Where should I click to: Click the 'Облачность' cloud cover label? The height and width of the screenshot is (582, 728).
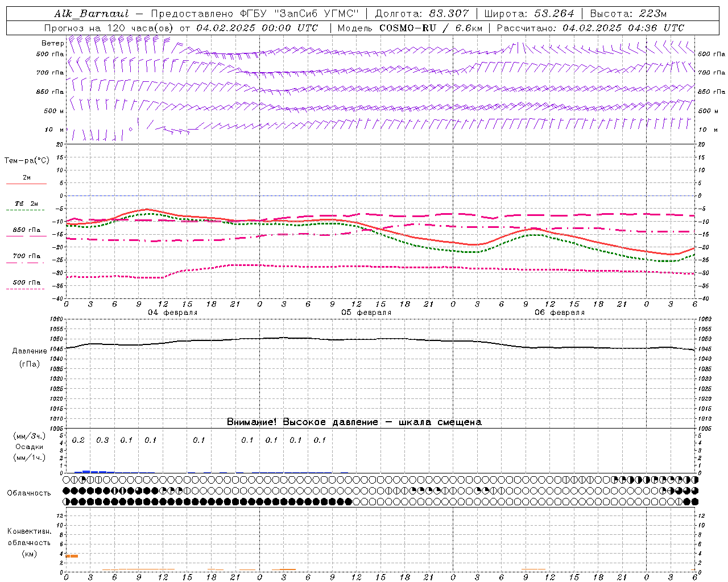point(29,493)
